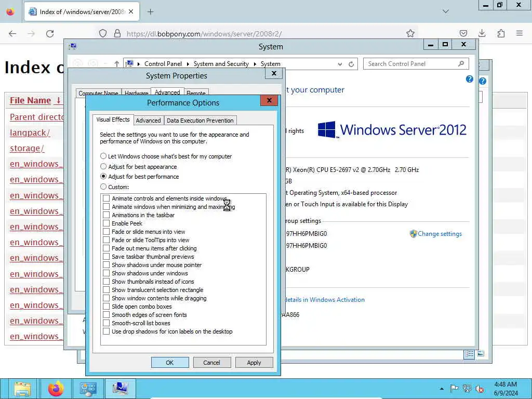
Task: Open File Explorer from the taskbar
Action: tap(22, 389)
